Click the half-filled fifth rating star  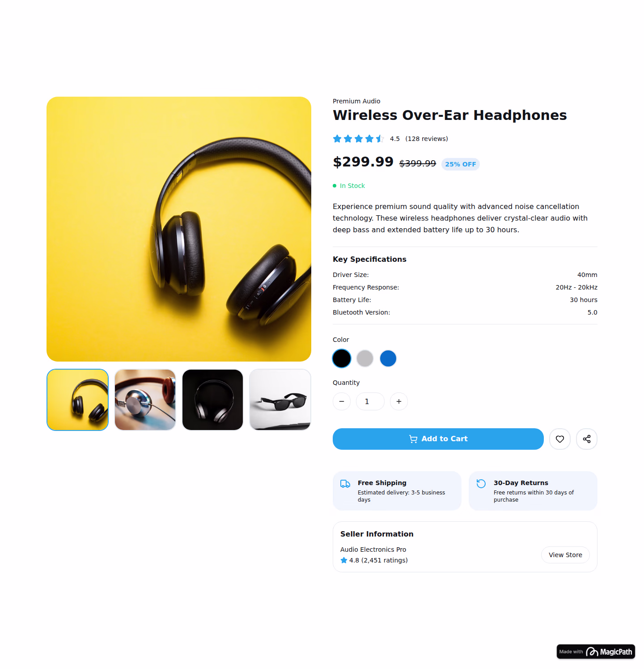pos(380,139)
